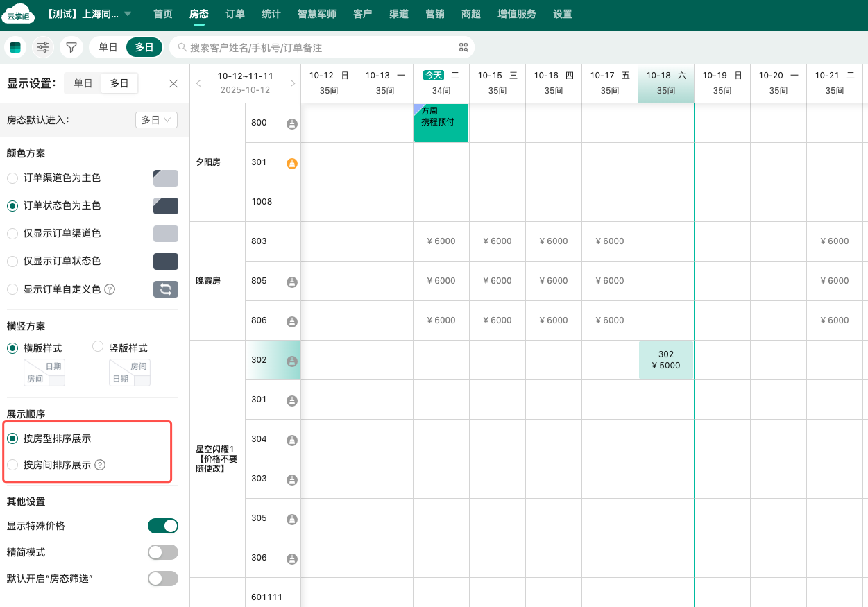Image resolution: width=868 pixels, height=607 pixels.
Task: Open display settings sliders icon
Action: coord(43,47)
